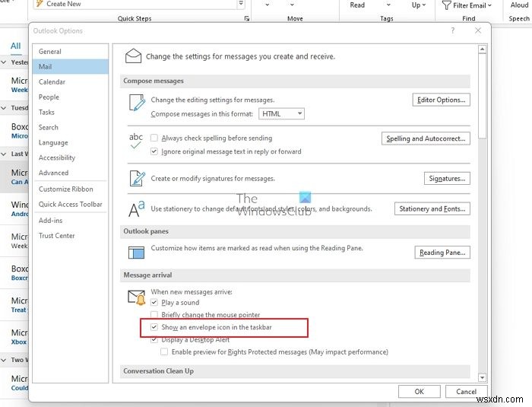Open the Quick Access Toolbar category
The width and height of the screenshot is (532, 407).
[71, 204]
